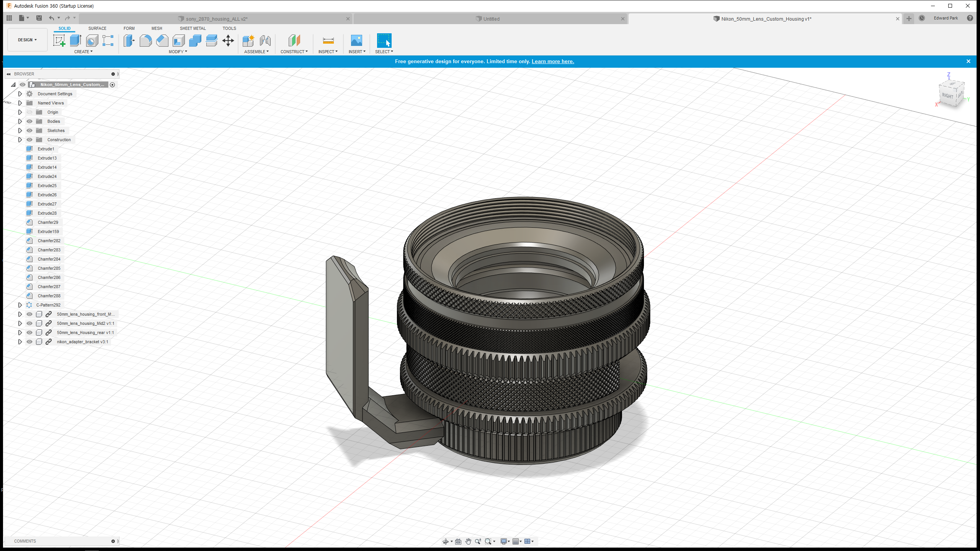Open the DESIGN workspace dropdown
980x551 pixels.
tap(27, 40)
